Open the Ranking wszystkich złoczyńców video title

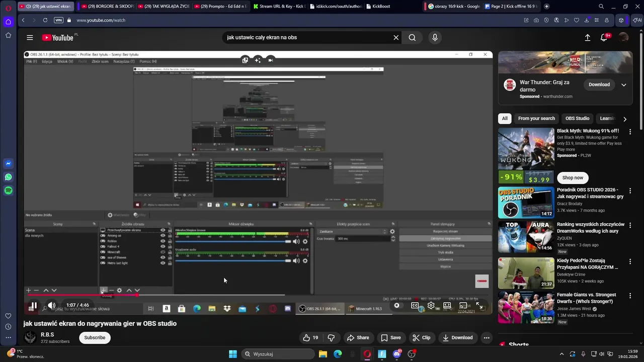(x=591, y=228)
